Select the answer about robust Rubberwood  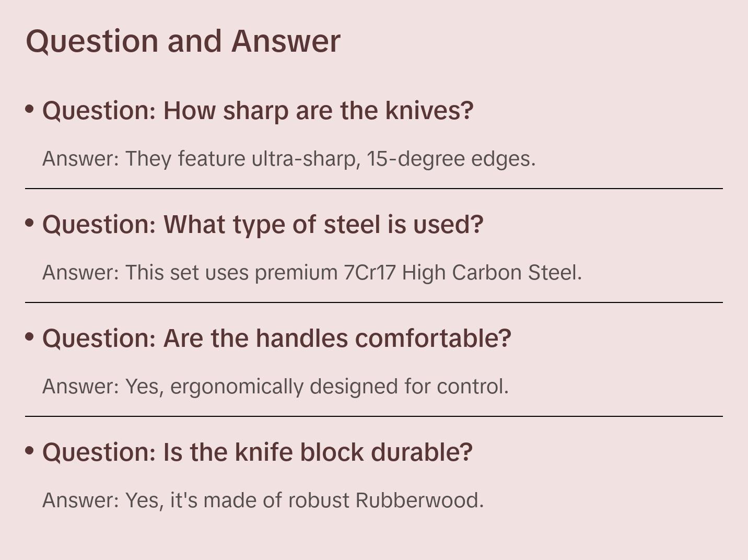click(x=263, y=500)
